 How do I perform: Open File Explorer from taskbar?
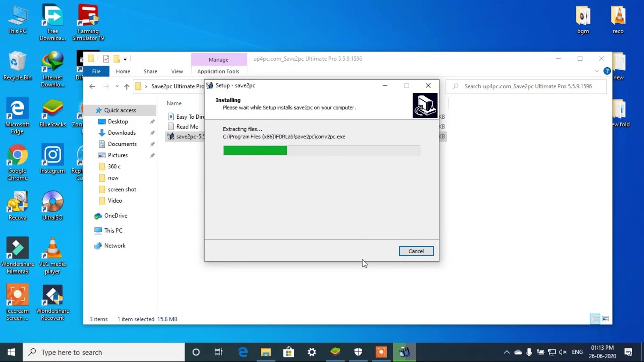point(266,352)
